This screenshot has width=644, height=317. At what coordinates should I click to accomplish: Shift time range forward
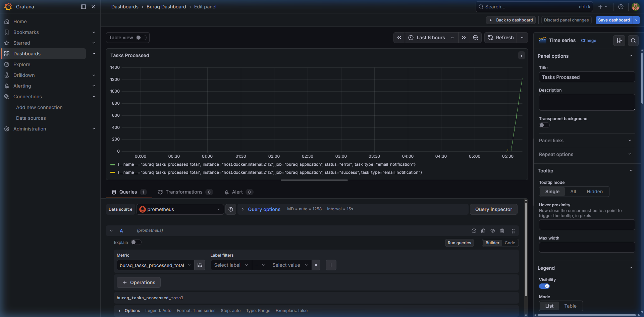(464, 38)
